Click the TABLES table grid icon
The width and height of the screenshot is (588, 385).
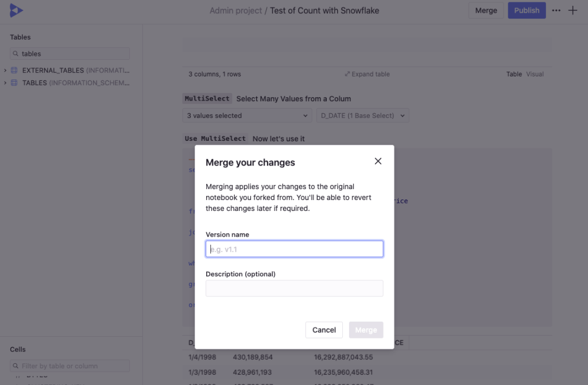[14, 83]
